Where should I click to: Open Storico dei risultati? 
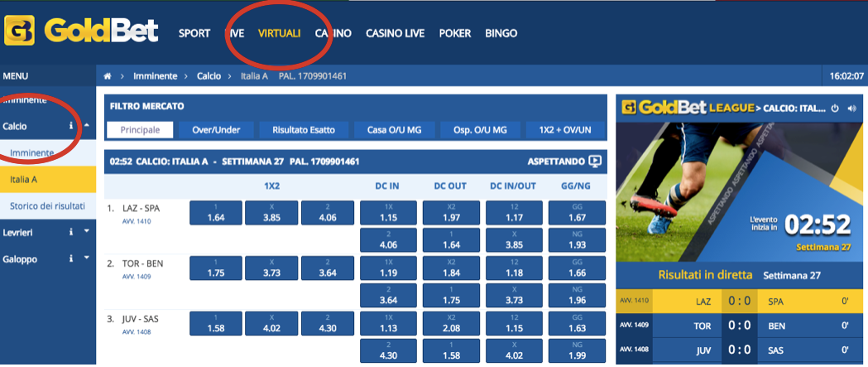click(x=48, y=205)
